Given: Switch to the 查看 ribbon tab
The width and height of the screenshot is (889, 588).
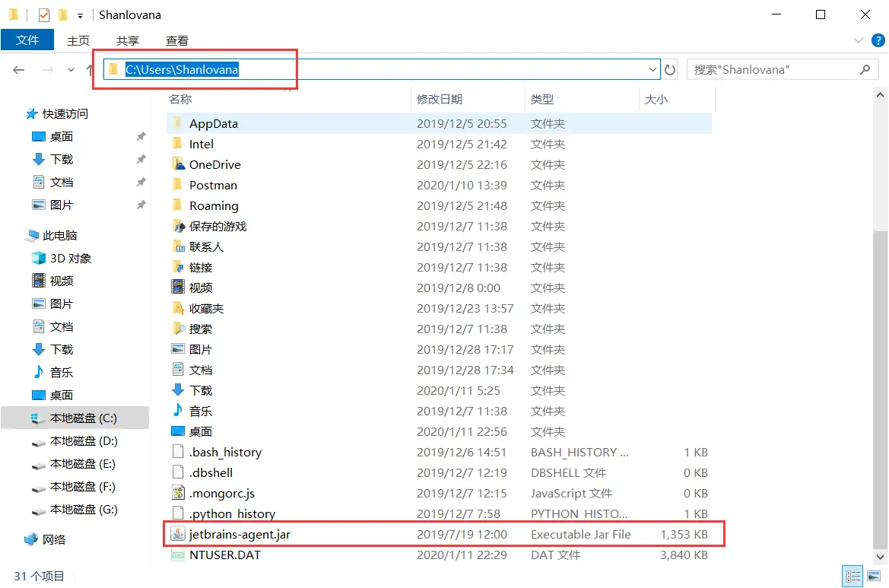Looking at the screenshot, I should click(x=177, y=41).
